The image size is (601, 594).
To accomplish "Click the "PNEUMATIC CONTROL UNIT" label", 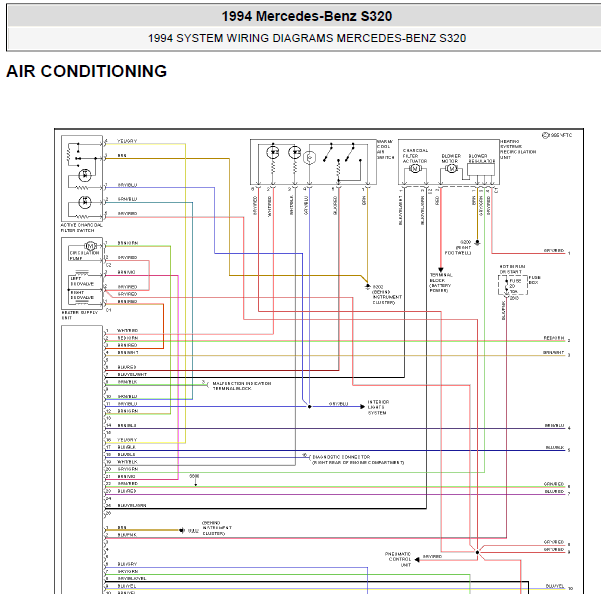I will click(x=398, y=560).
